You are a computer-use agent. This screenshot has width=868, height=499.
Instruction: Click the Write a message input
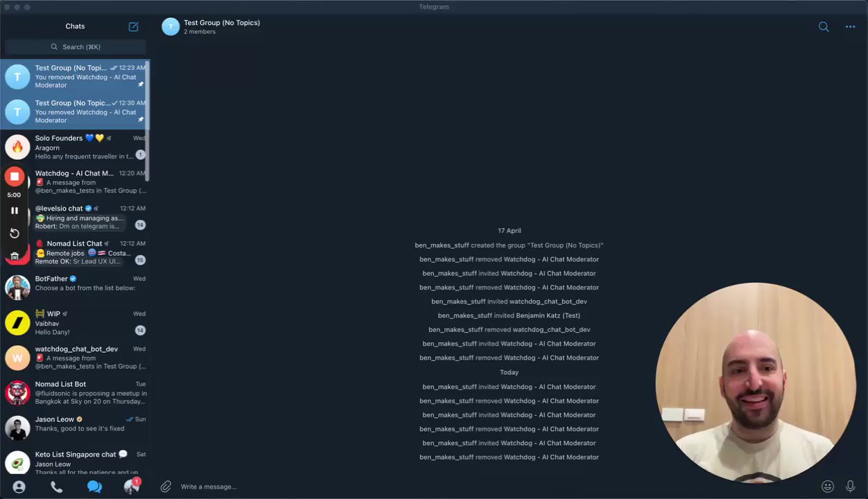[496, 487]
